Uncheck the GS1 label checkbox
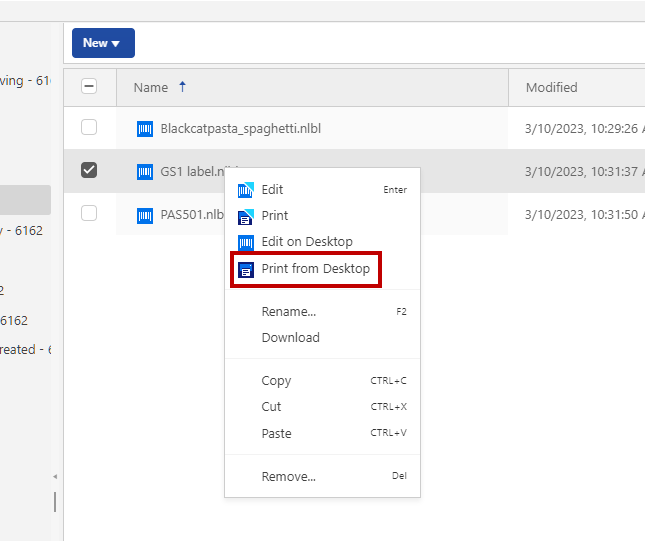This screenshot has width=645, height=541. [89, 170]
